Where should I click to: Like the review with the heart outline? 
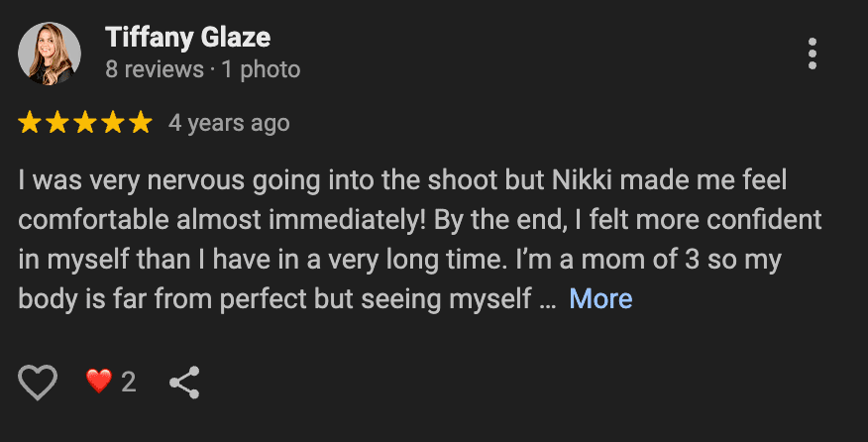coord(39,382)
